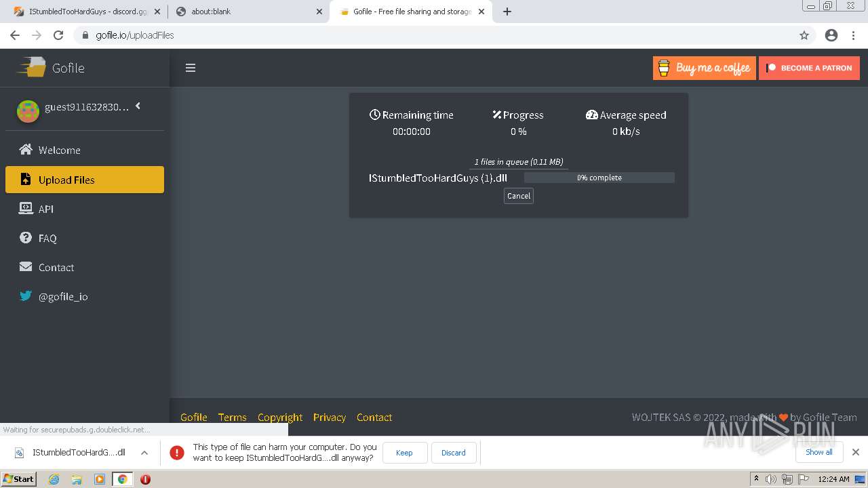868x488 pixels.
Task: Click the taskbar clock showing 12:24 AM
Action: pos(833,479)
